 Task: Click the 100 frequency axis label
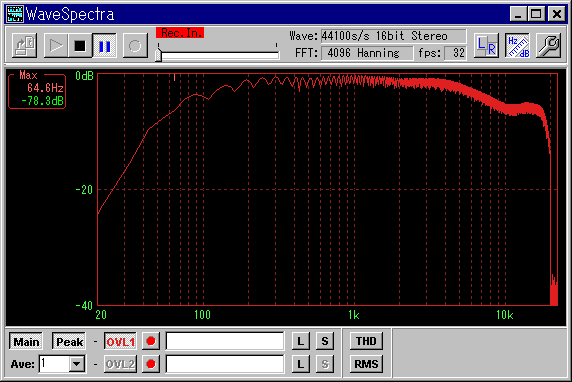click(202, 315)
